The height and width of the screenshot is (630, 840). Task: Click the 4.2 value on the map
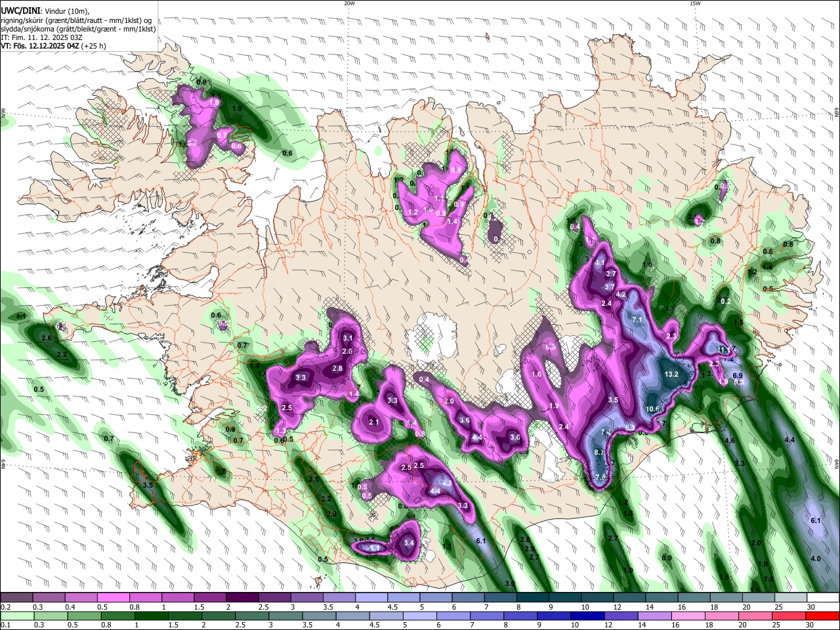[621, 295]
